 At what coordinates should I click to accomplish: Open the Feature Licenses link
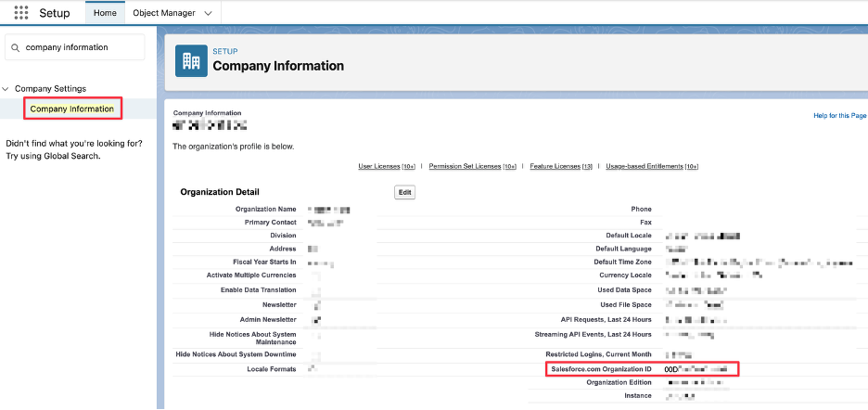(555, 166)
